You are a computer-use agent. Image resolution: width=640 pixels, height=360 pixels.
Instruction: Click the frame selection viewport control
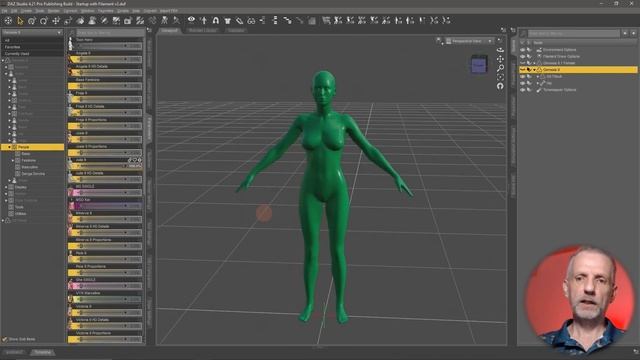pos(500,77)
